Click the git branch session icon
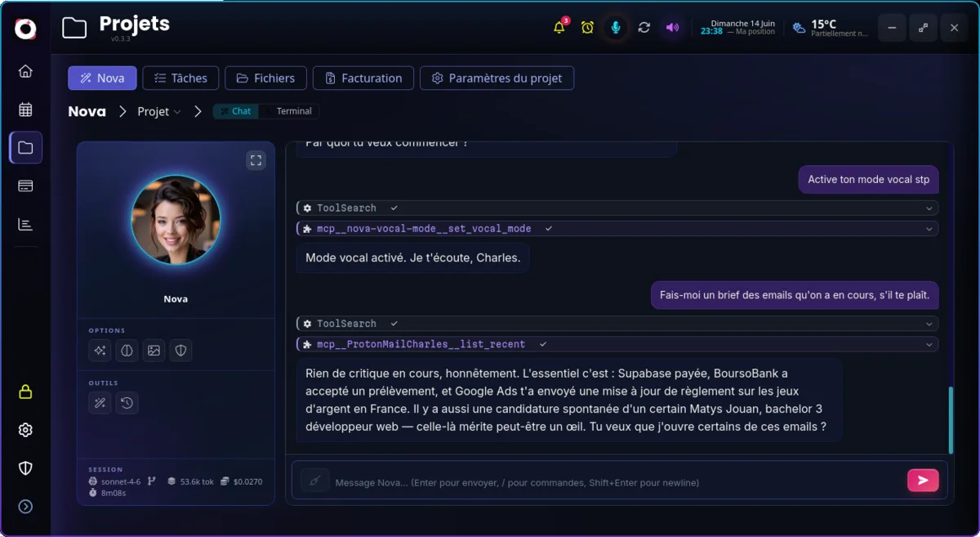This screenshot has height=537, width=980. click(x=151, y=481)
